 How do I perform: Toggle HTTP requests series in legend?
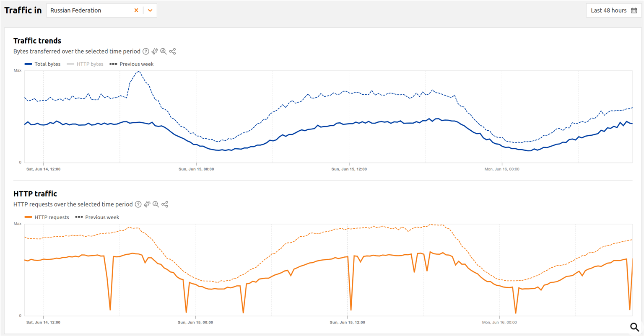tap(47, 217)
